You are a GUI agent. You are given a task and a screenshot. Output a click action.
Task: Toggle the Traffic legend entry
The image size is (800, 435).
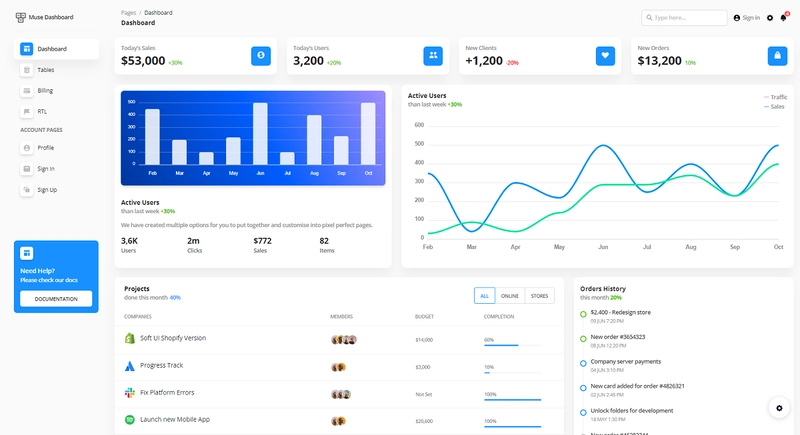[776, 97]
